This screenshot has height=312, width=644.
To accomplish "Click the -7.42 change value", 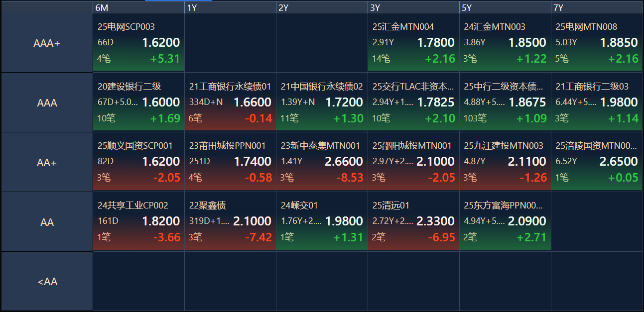I will 258,237.
